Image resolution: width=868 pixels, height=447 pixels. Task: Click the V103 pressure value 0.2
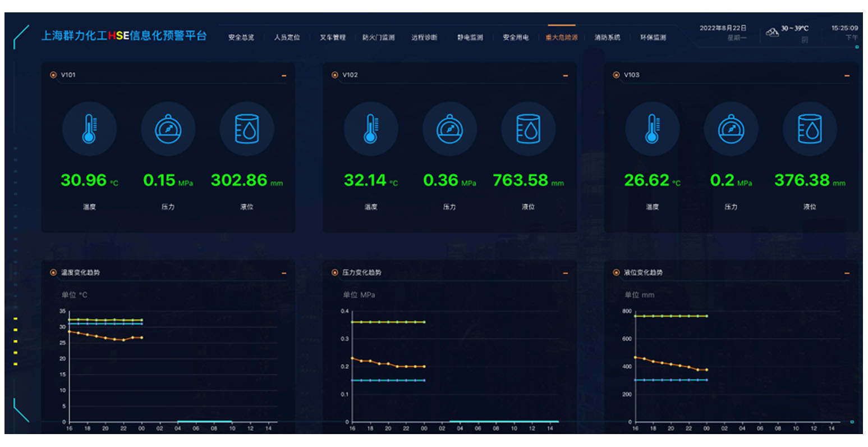coord(722,180)
